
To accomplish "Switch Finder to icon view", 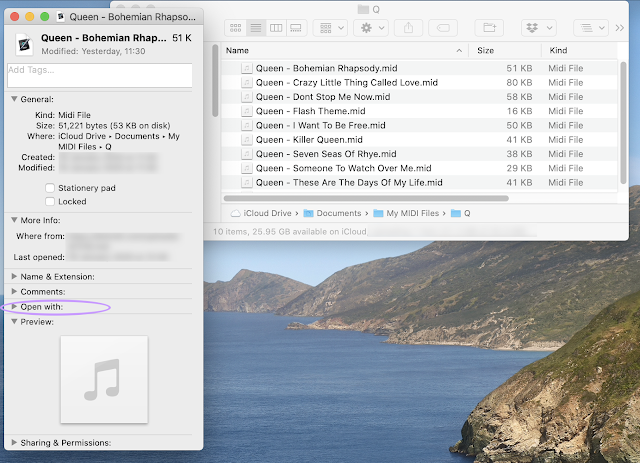I will 236,28.
